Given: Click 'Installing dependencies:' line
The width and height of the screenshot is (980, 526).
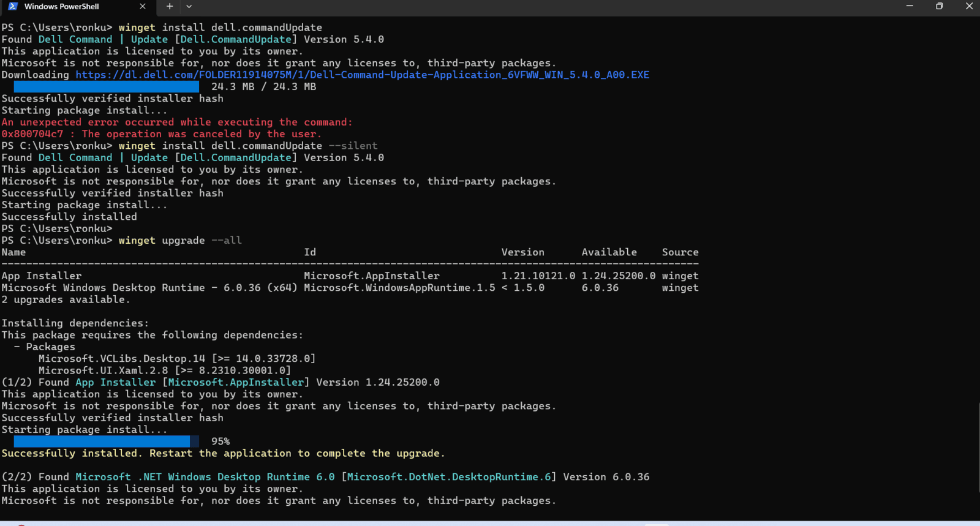Looking at the screenshot, I should click(75, 323).
